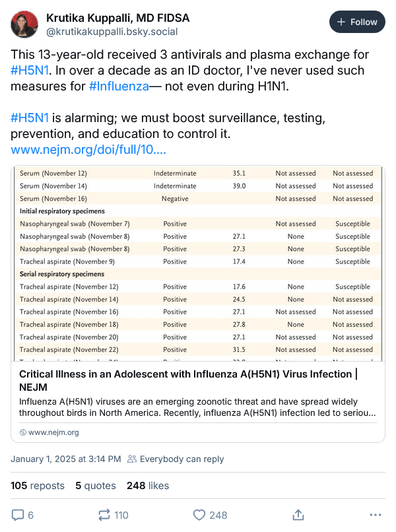Like the post with heart icon
The width and height of the screenshot is (396, 532).
click(x=199, y=515)
